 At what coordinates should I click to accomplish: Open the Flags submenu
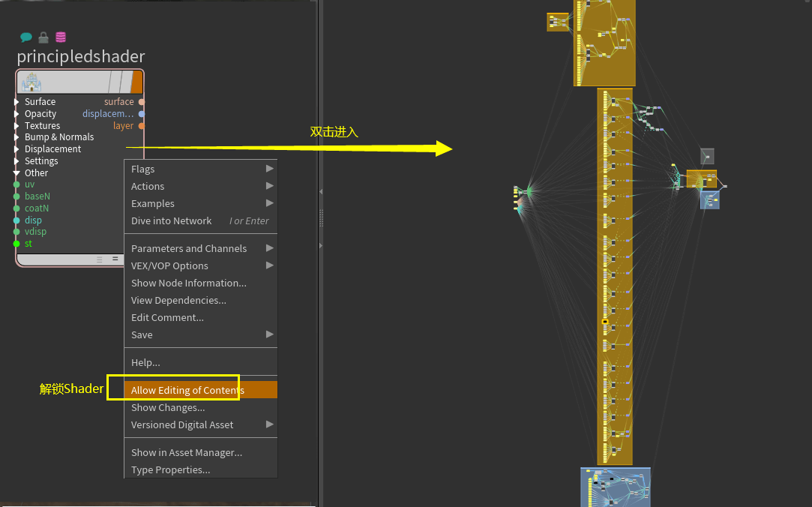(x=201, y=169)
